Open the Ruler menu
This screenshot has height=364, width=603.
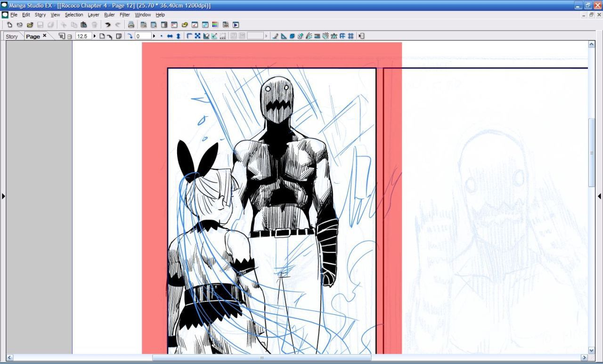[x=109, y=15]
